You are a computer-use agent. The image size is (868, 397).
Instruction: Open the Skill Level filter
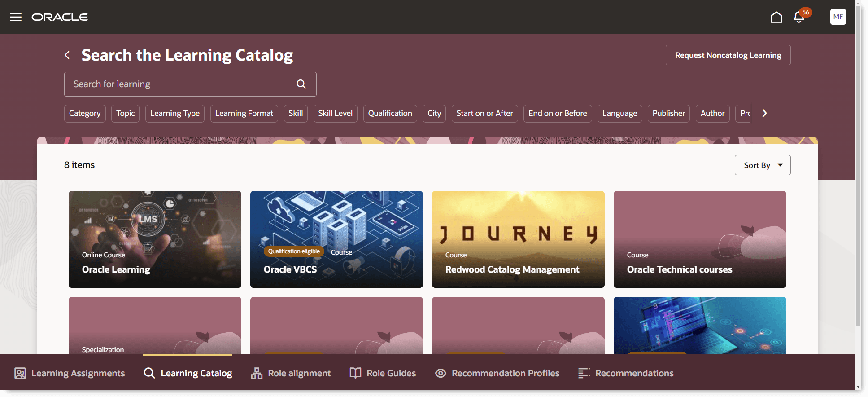point(336,114)
